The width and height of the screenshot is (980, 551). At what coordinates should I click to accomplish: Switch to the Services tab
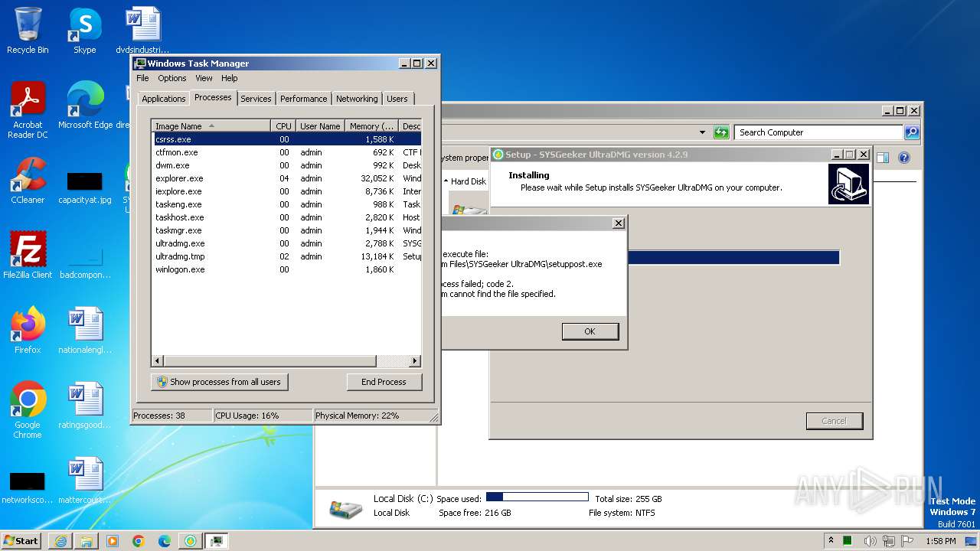pyautogui.click(x=256, y=99)
